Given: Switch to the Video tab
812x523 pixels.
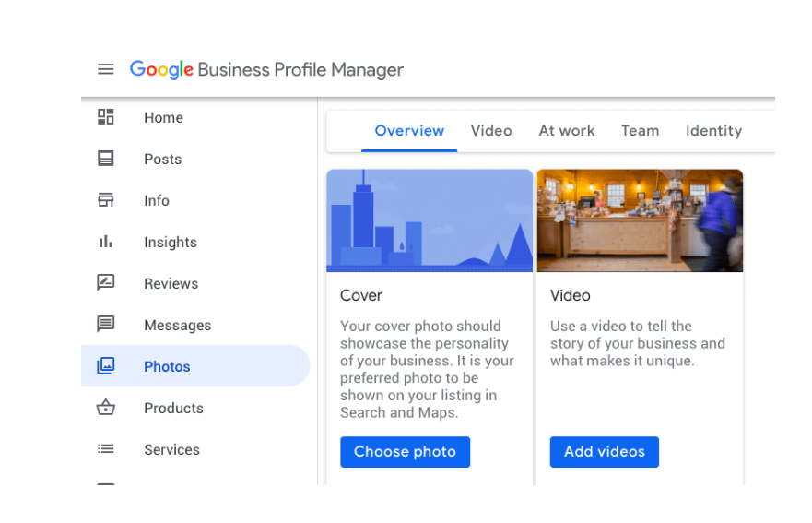Looking at the screenshot, I should (x=491, y=131).
